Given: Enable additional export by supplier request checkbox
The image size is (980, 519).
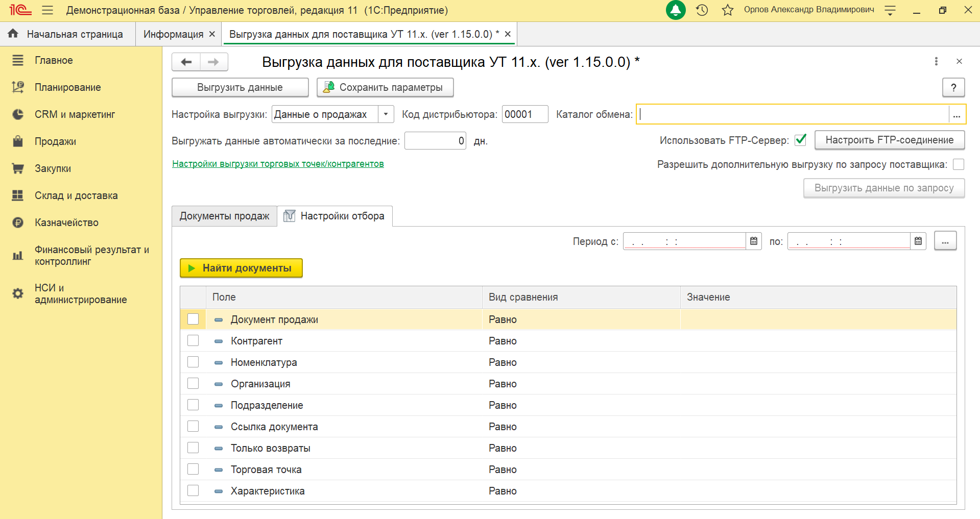Looking at the screenshot, I should 959,164.
